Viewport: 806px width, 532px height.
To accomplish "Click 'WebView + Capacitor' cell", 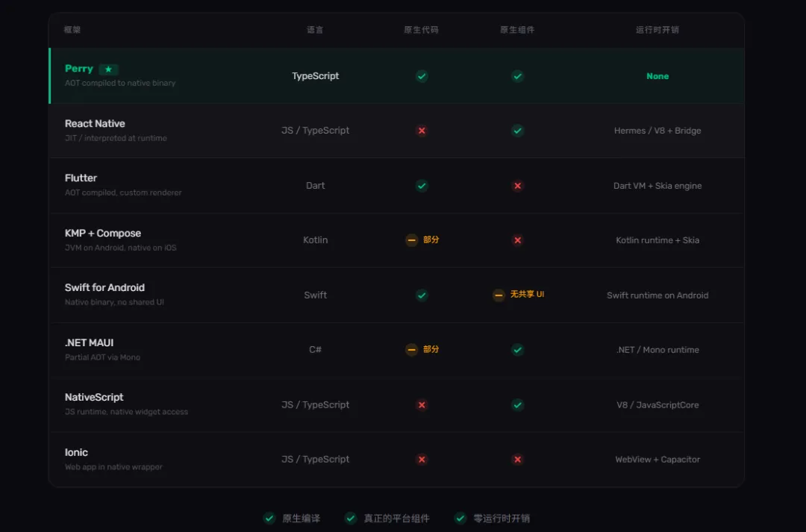I will pos(657,460).
